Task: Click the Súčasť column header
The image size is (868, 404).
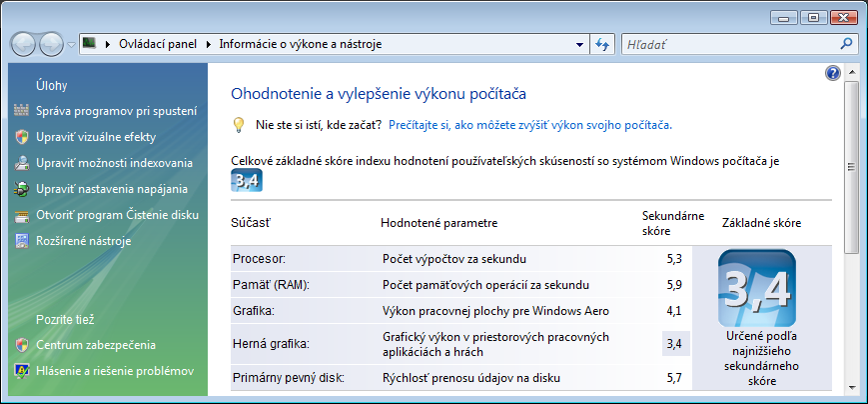Action: [251, 223]
